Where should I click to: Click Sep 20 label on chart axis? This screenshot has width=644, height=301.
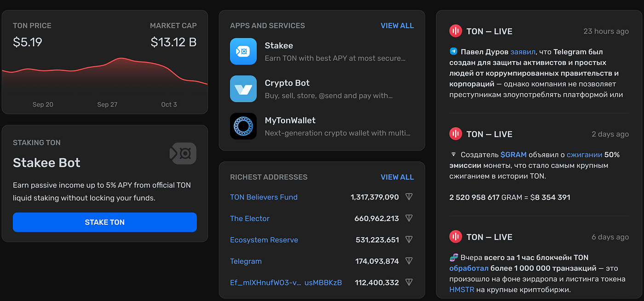(43, 104)
